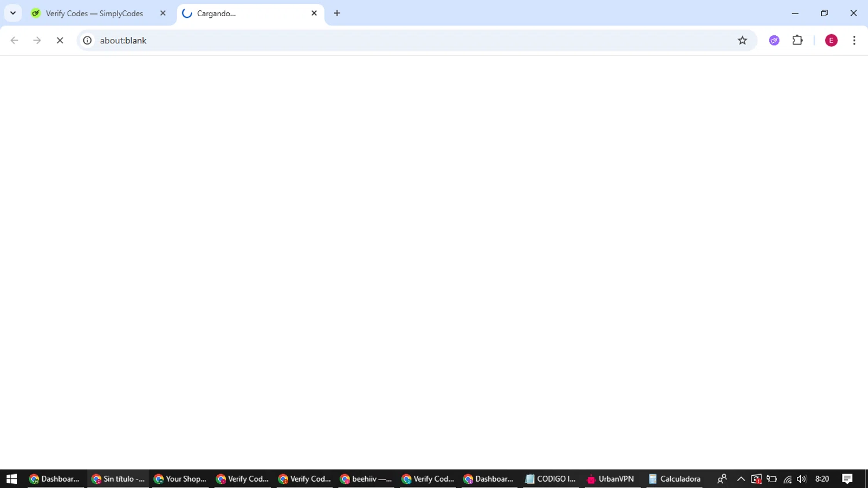Open a new tab with plus button
The height and width of the screenshot is (488, 868).
coord(337,13)
